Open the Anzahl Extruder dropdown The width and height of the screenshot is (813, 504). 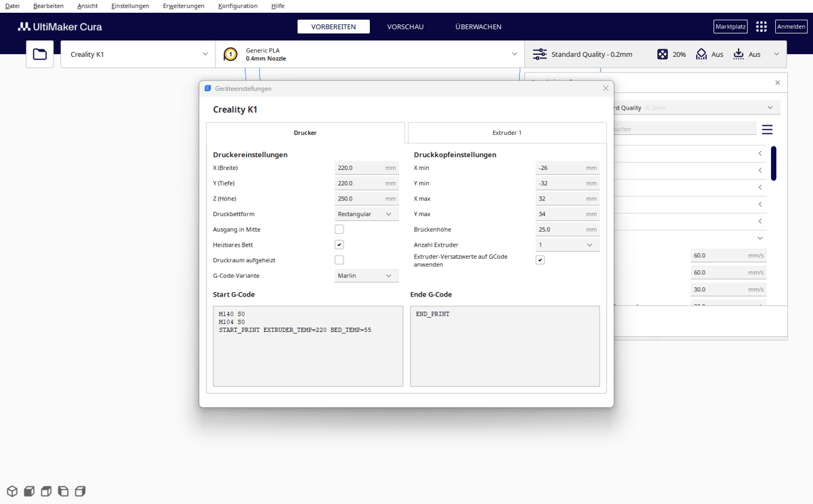point(568,245)
